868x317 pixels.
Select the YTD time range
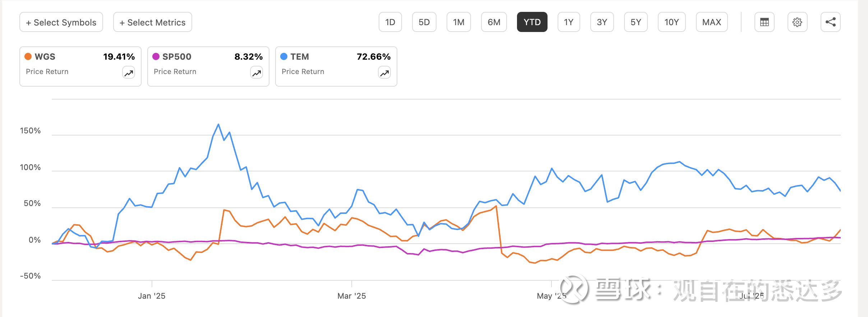(x=532, y=22)
